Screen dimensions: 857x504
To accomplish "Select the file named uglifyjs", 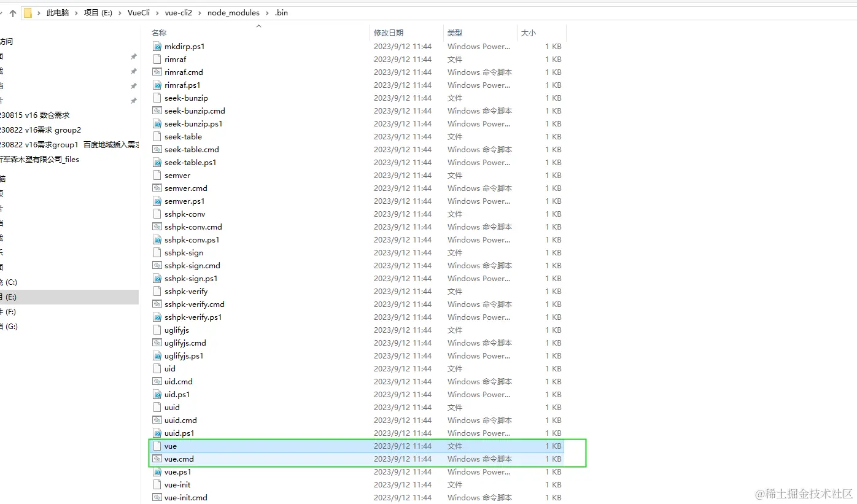I will click(x=177, y=330).
